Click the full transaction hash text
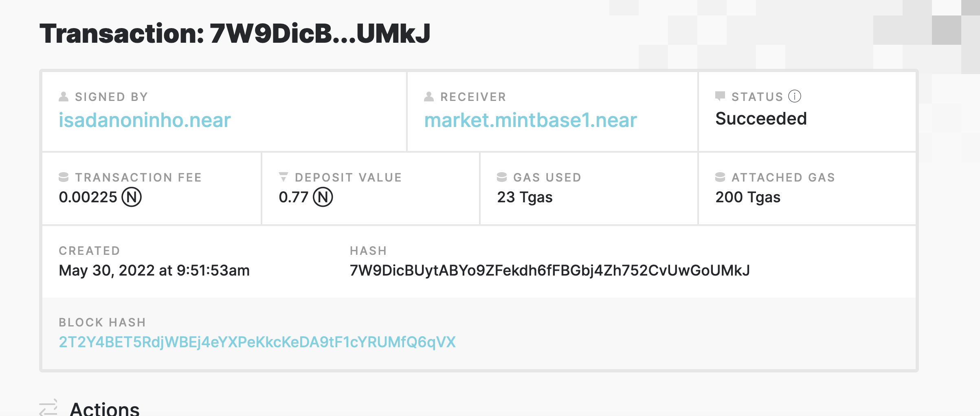Screen dimensions: 980x416 click(x=550, y=271)
